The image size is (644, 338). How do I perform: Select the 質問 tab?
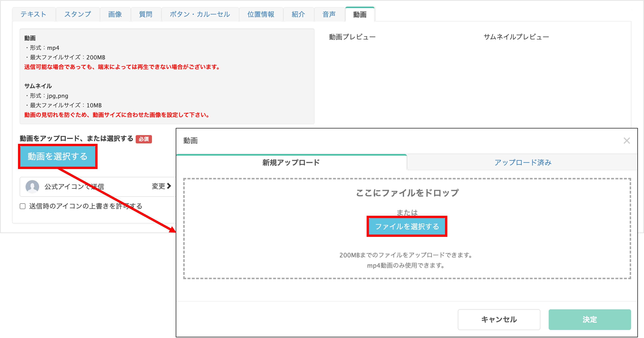tap(146, 14)
